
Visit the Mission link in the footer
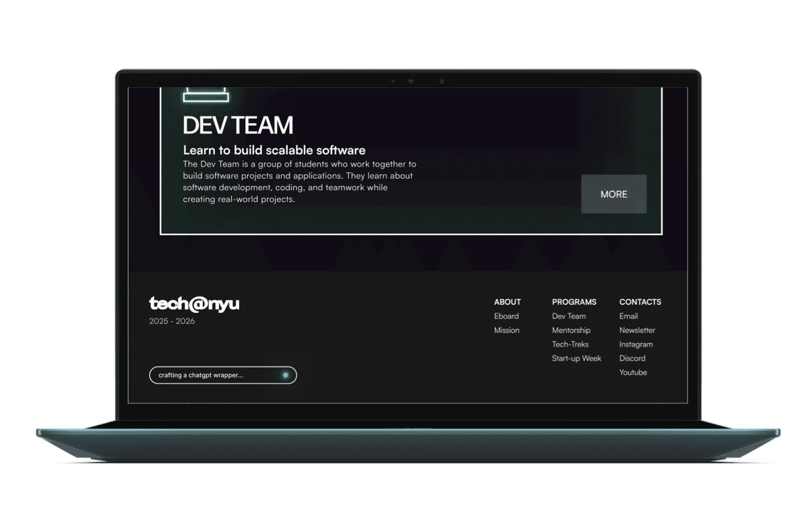coord(507,330)
